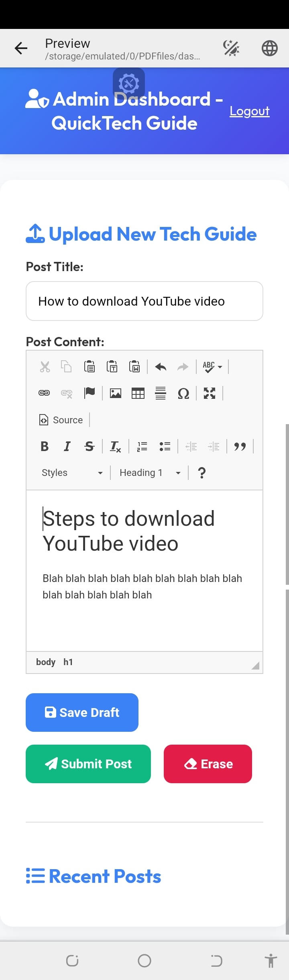Insert a table in the editor
The height and width of the screenshot is (980, 289).
pyautogui.click(x=138, y=393)
